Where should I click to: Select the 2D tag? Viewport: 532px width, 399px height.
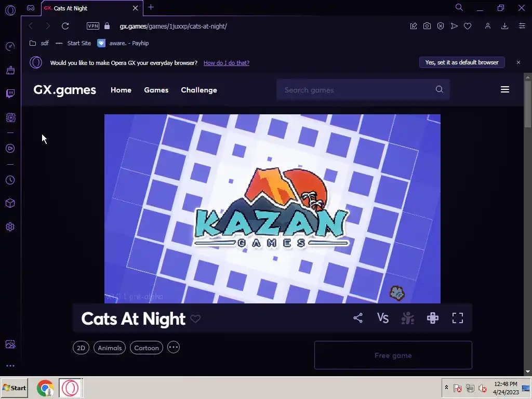click(81, 348)
